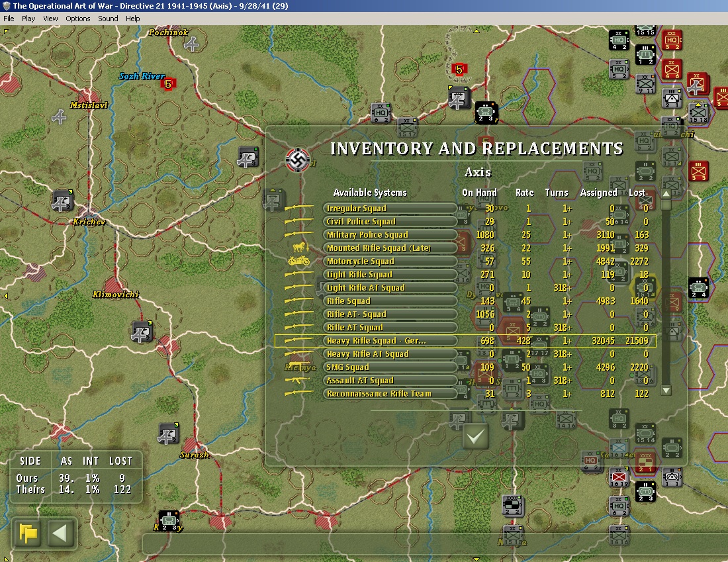Select the Reconnaissance Rifle Team entry

390,393
